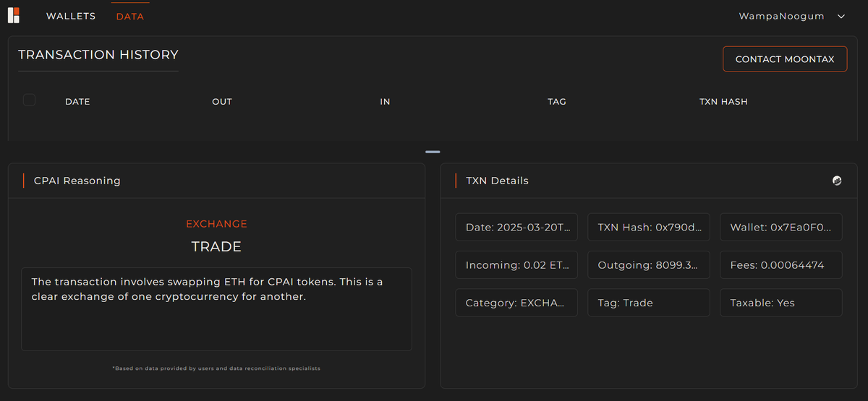868x401 pixels.
Task: Click the CPAI reasoning explanation text box
Action: pyautogui.click(x=216, y=309)
